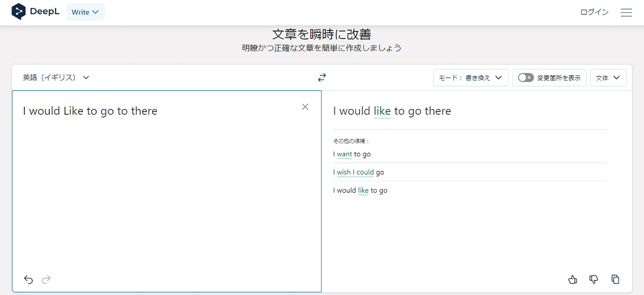
Task: Toggle 変更箇所を表示 switch
Action: tap(526, 78)
